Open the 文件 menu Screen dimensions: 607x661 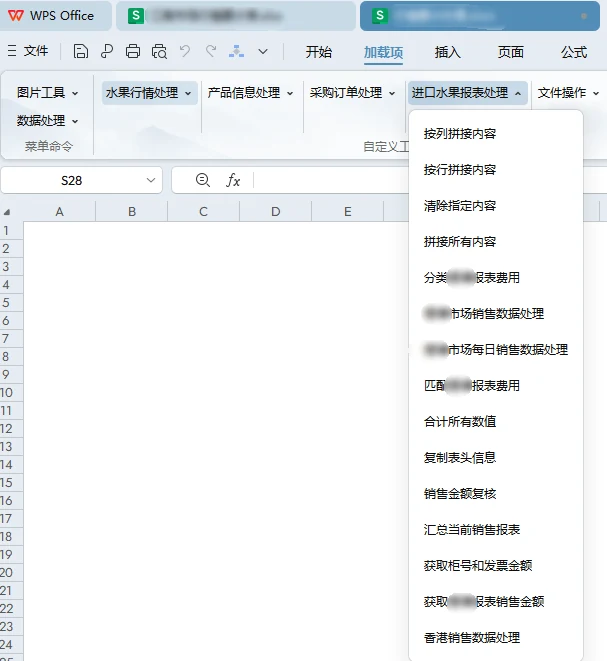35,51
